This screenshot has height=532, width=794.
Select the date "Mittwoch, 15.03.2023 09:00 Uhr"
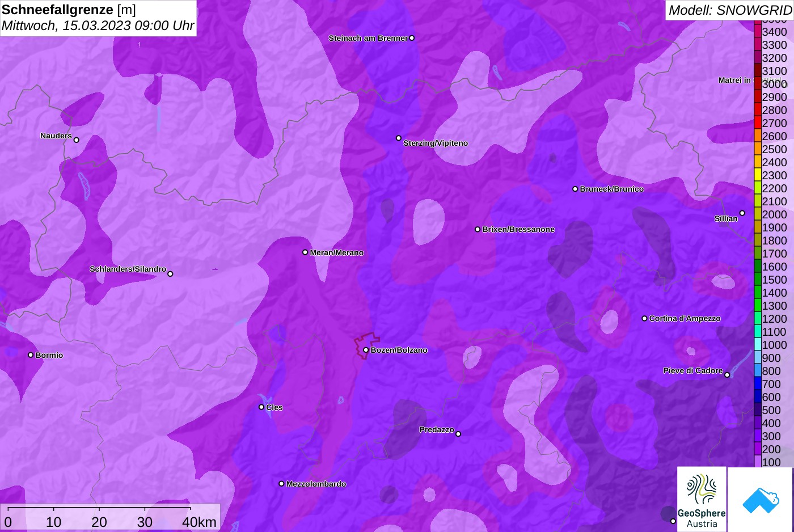click(x=98, y=26)
